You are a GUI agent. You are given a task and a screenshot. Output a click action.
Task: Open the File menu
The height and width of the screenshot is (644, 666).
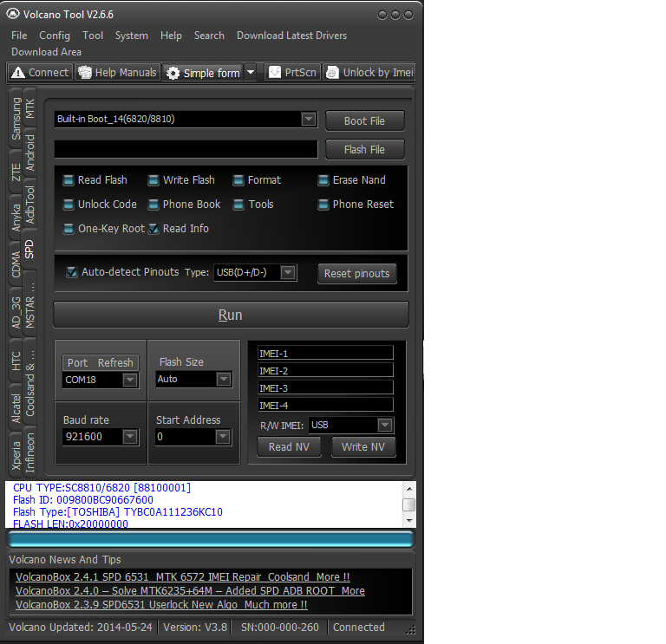pos(19,36)
